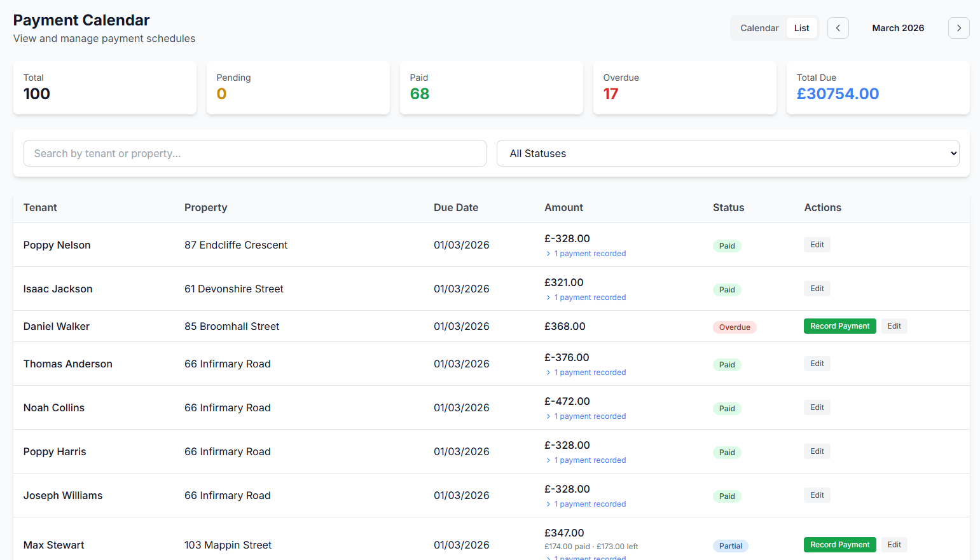Go to previous month with left chevron

838,28
